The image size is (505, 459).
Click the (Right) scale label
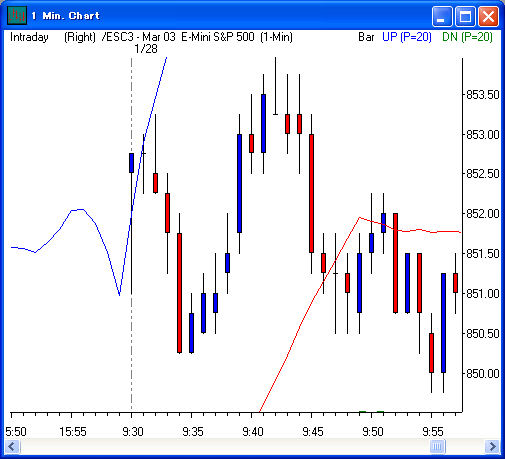tap(80, 37)
